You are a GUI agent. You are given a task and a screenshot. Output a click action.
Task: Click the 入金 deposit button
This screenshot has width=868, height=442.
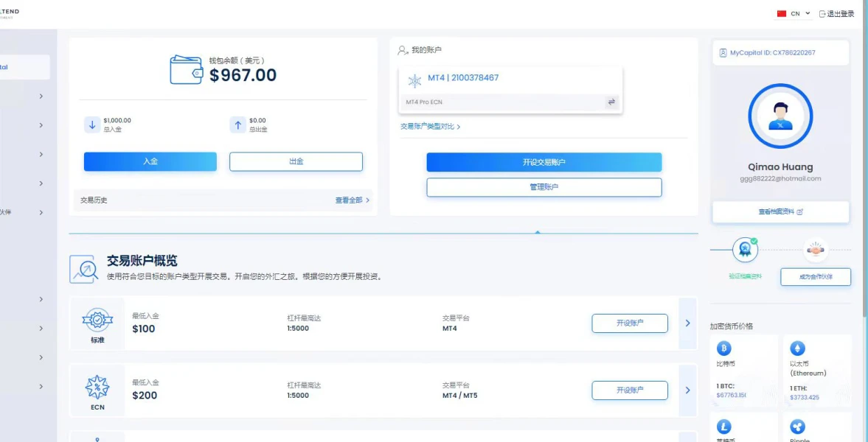pos(150,161)
